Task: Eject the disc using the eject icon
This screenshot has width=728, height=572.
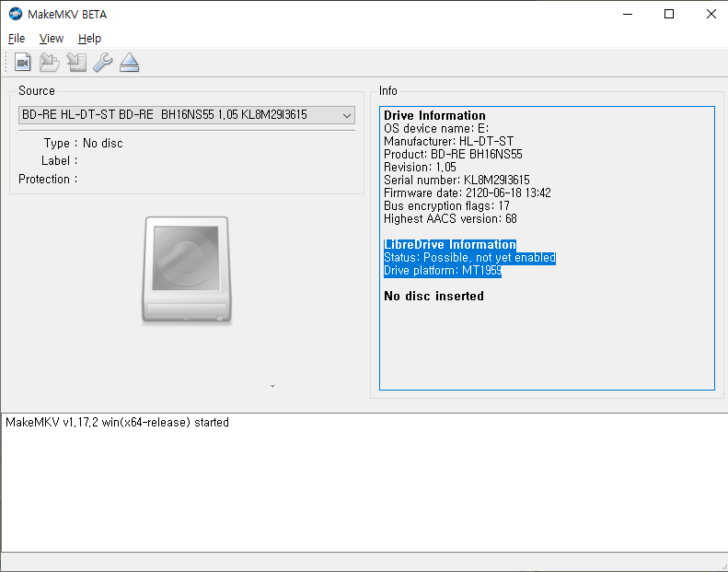Action: [129, 63]
